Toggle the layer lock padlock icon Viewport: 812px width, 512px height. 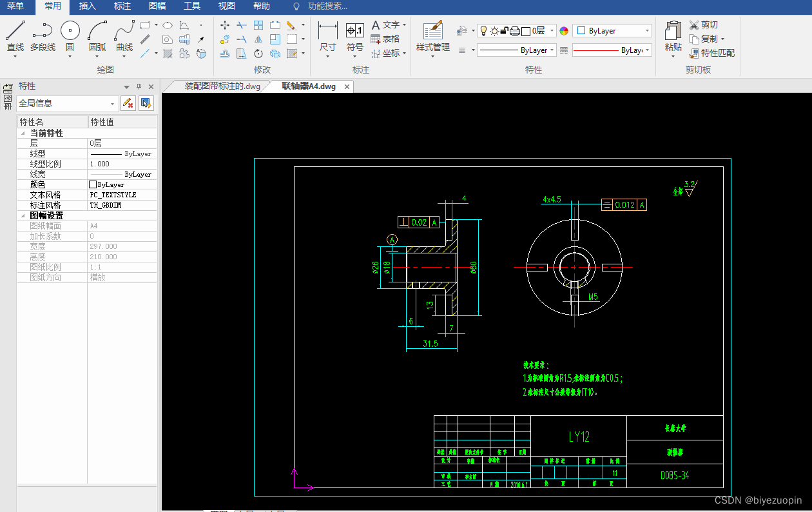[x=505, y=30]
